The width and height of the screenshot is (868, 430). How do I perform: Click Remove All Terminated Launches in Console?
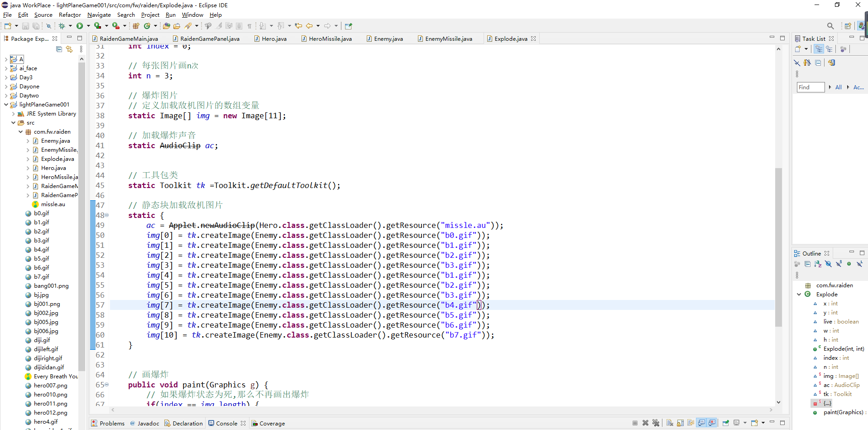[x=656, y=423]
